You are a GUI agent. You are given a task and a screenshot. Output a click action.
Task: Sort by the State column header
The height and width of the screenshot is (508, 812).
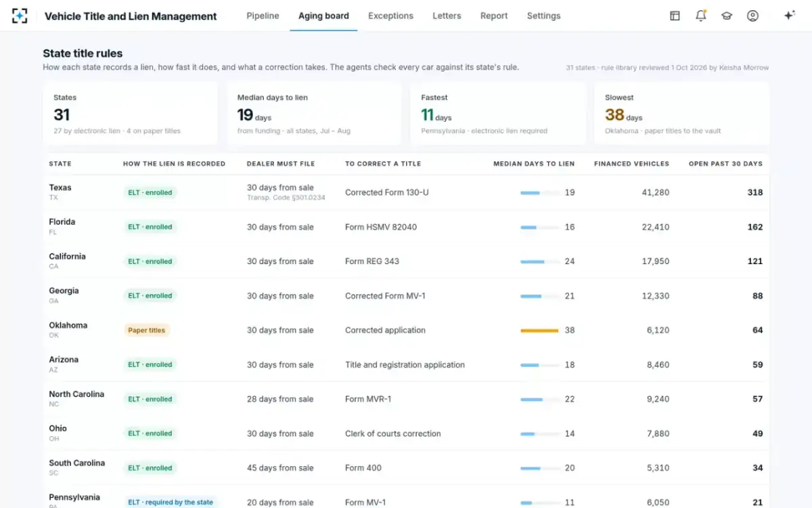(x=60, y=164)
